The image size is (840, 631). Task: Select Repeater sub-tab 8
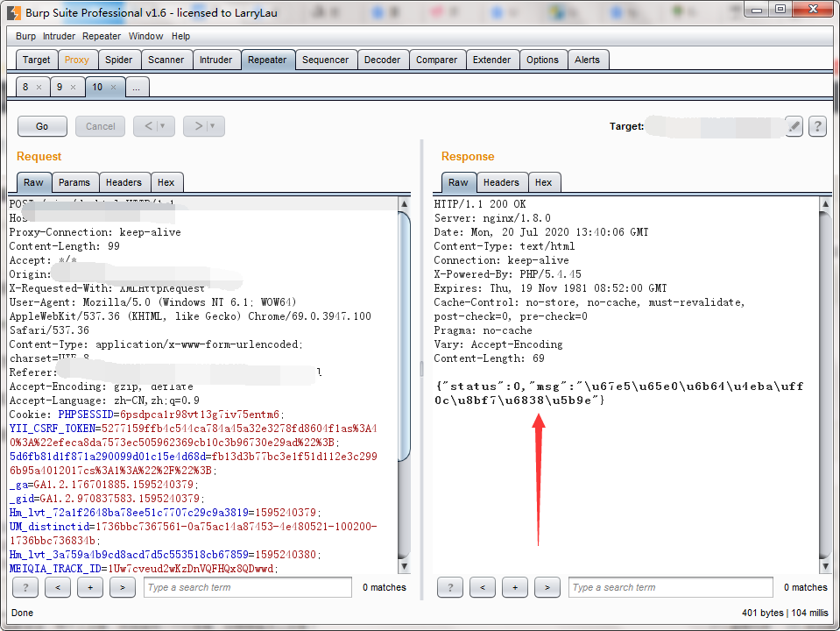(25, 87)
